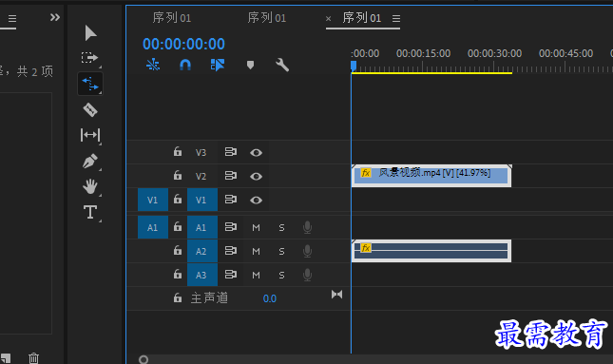
Task: Select the Pen tool
Action: pyautogui.click(x=90, y=161)
